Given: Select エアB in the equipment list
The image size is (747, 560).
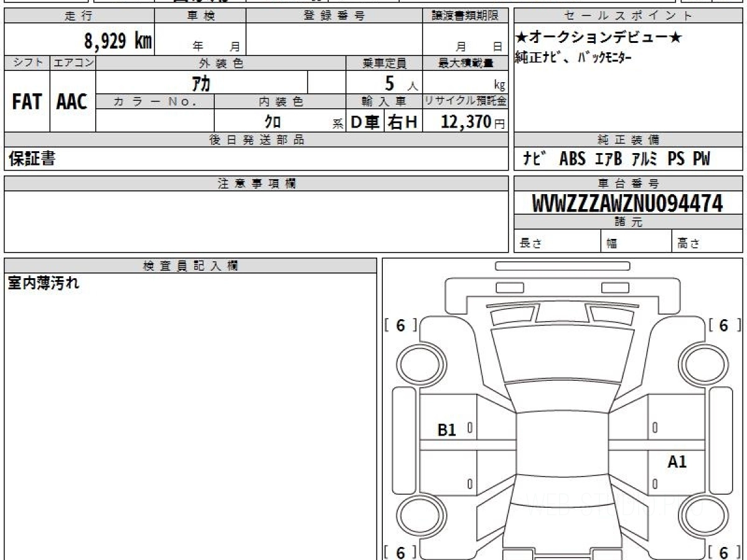Looking at the screenshot, I should pos(609,159).
